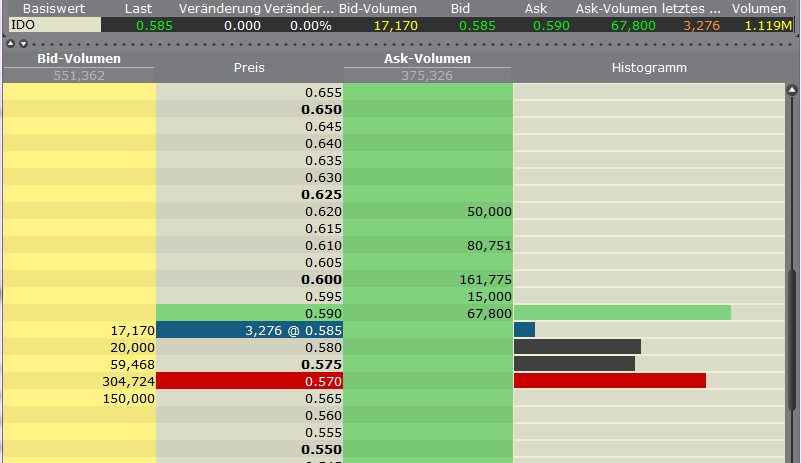Click the Volumen column header
The width and height of the screenshot is (801, 463).
[759, 9]
